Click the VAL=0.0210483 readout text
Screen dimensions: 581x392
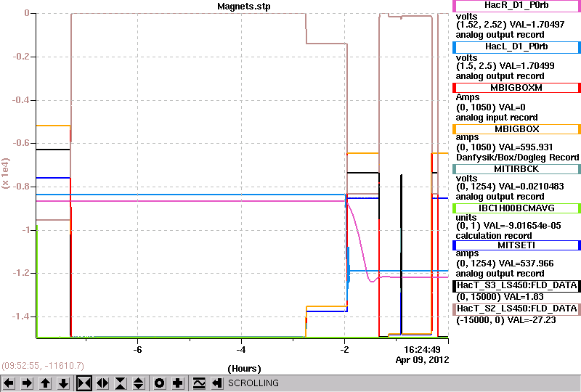(x=532, y=187)
